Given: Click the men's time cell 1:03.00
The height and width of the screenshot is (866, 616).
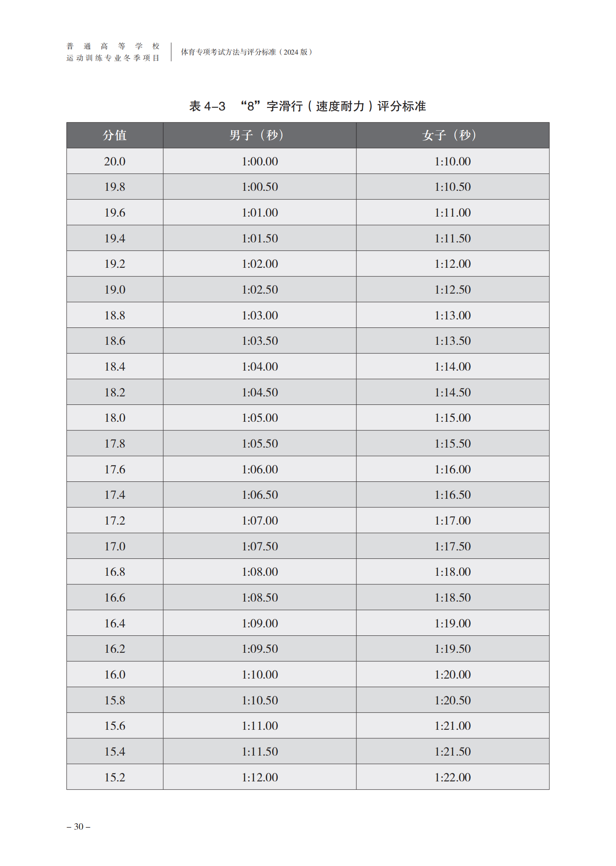Looking at the screenshot, I should pyautogui.click(x=260, y=315).
